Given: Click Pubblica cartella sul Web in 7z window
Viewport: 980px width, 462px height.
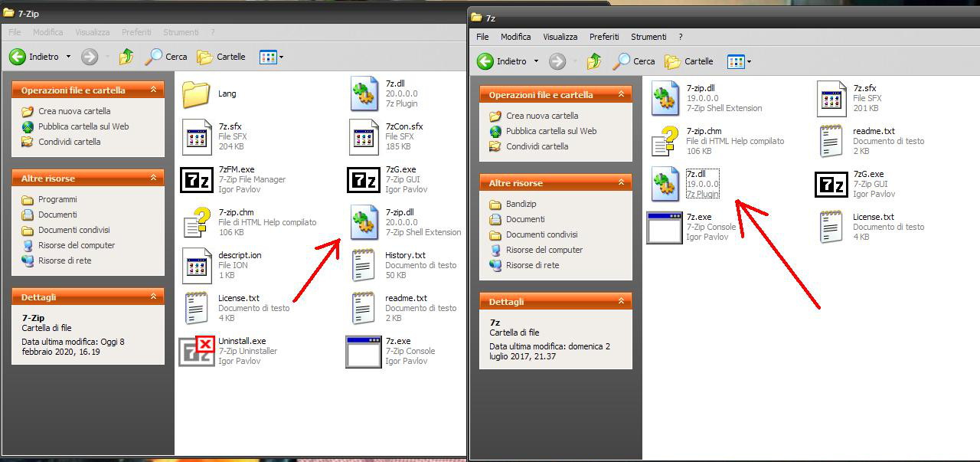Looking at the screenshot, I should click(543, 131).
